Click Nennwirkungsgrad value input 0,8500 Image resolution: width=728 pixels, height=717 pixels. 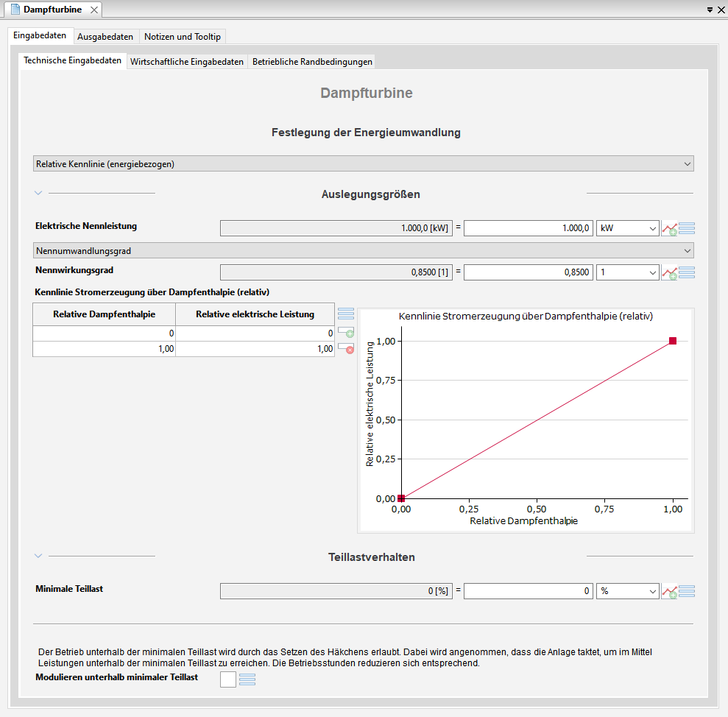tap(529, 272)
